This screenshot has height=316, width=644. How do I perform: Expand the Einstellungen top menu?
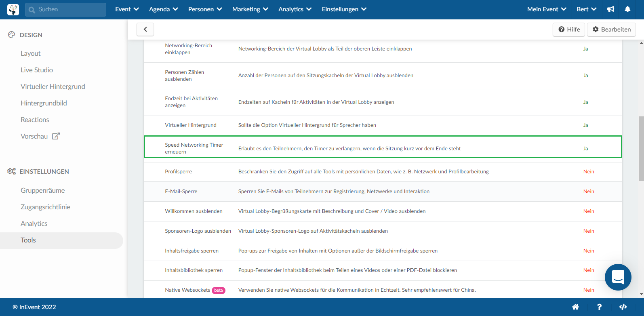tap(344, 9)
